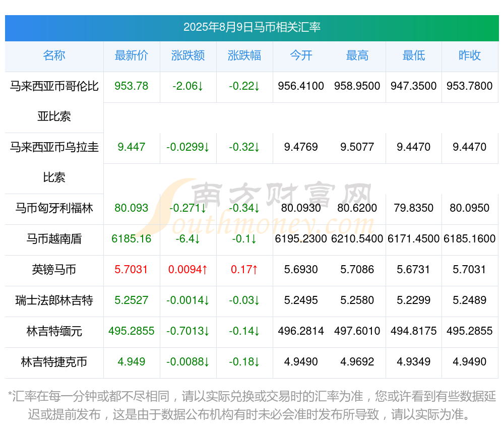Click change amount -0.0088↓

tap(187, 361)
